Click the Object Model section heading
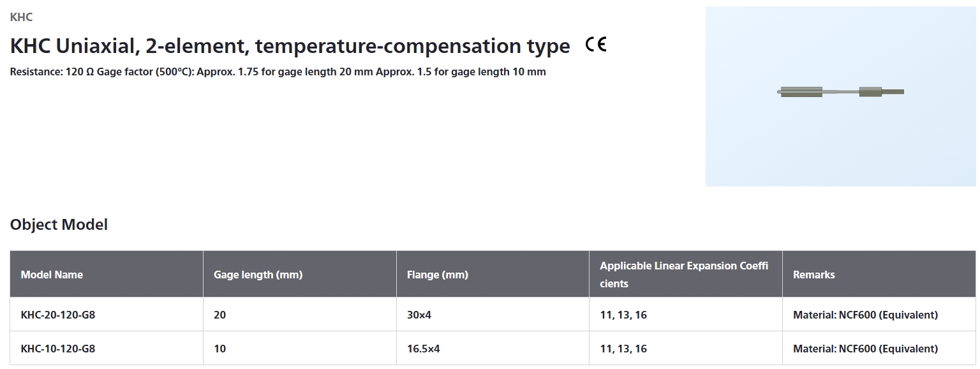980x369 pixels. (59, 225)
